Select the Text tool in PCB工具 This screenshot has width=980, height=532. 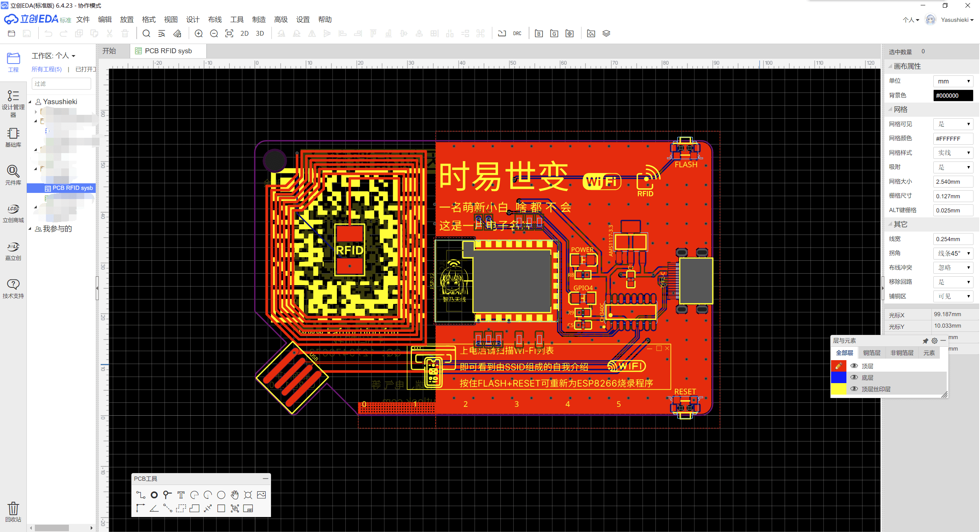[181, 495]
